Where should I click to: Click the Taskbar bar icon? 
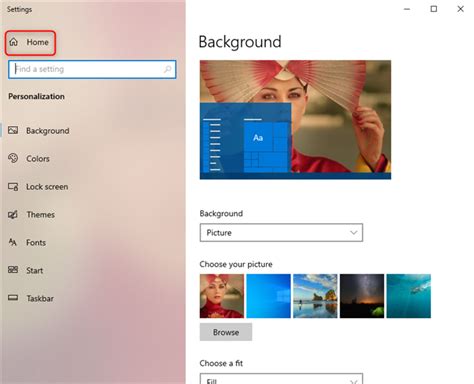tap(13, 298)
